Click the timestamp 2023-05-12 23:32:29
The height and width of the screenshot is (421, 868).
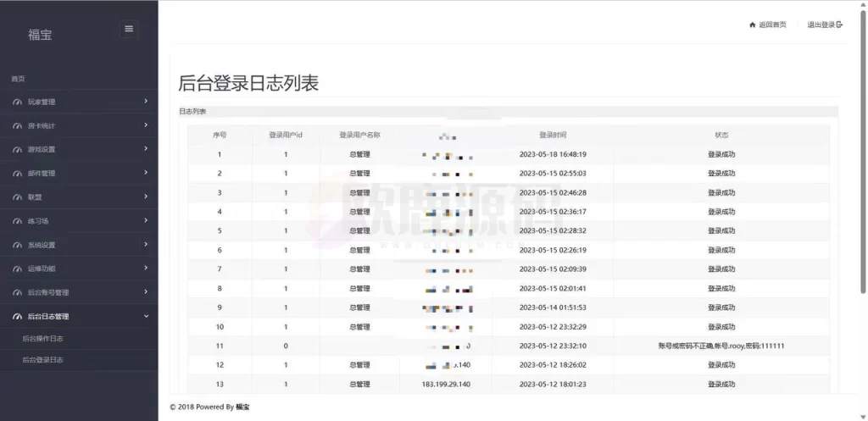pyautogui.click(x=553, y=327)
